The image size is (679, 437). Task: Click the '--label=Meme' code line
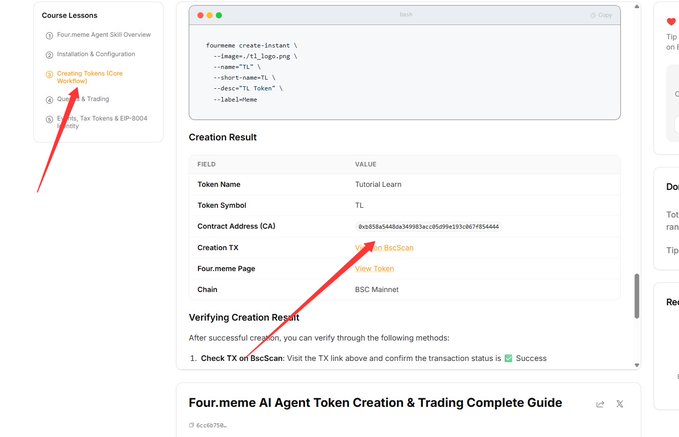pos(235,100)
